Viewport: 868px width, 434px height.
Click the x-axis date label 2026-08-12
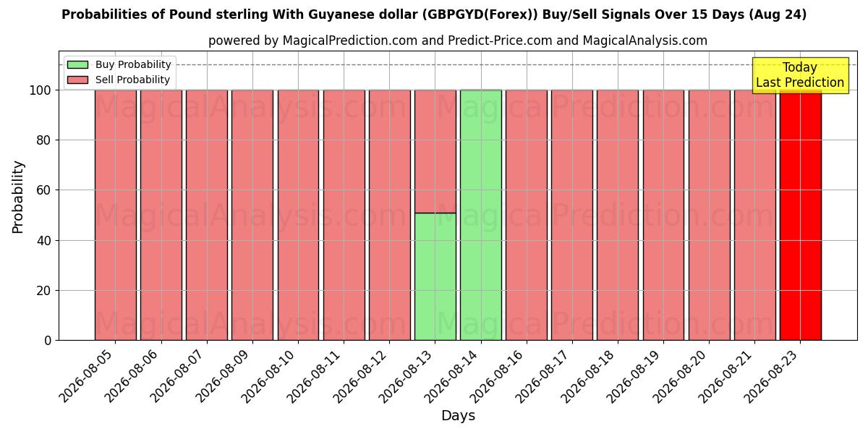362,375
